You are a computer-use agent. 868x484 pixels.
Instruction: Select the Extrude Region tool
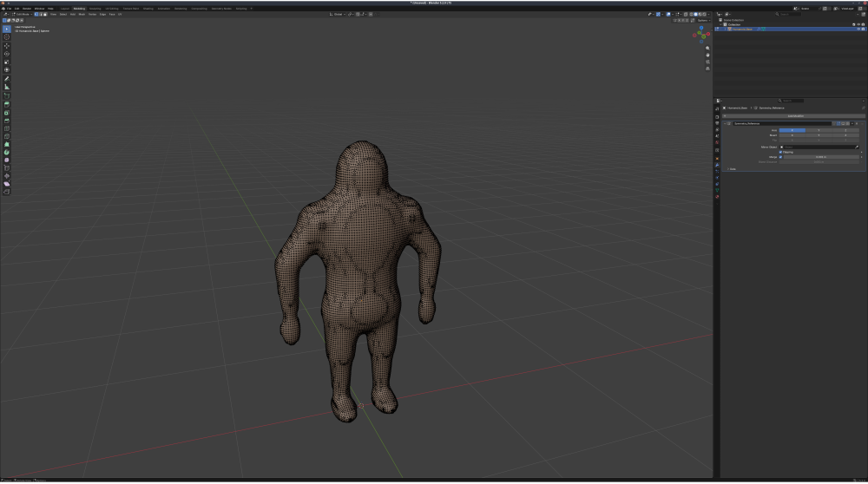click(7, 105)
